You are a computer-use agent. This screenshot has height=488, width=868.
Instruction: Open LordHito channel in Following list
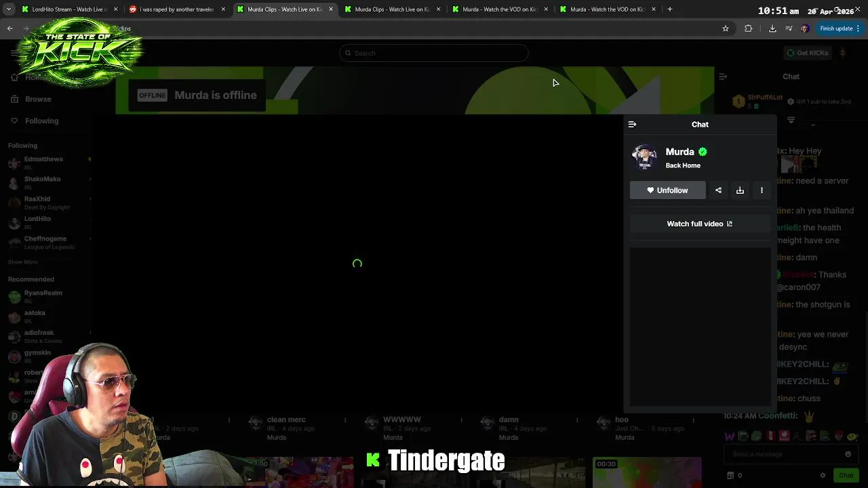click(x=47, y=222)
